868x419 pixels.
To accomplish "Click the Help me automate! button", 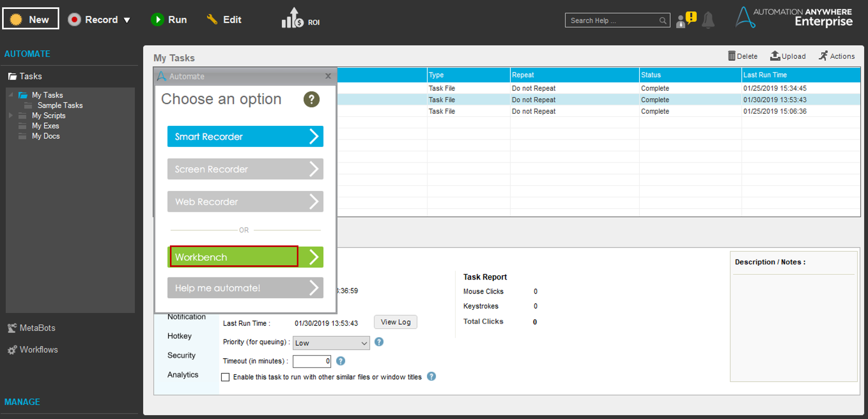I will (245, 288).
